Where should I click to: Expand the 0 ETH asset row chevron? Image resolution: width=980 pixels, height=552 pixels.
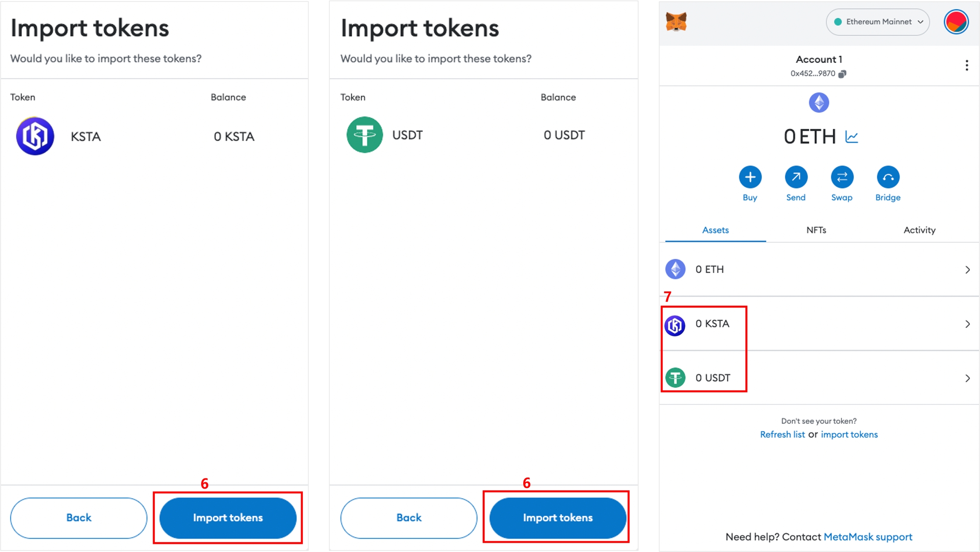967,270
